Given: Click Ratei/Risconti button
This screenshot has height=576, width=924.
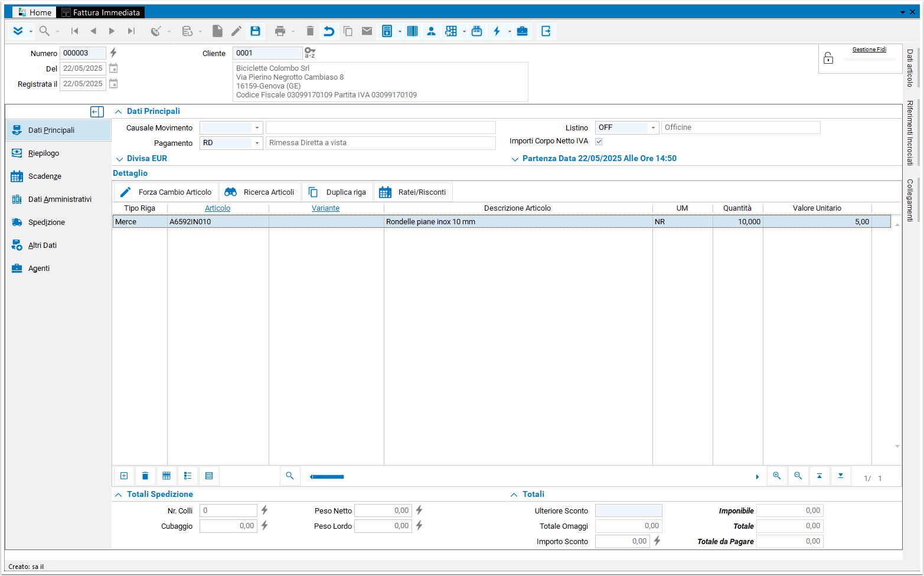Looking at the screenshot, I should (x=413, y=192).
